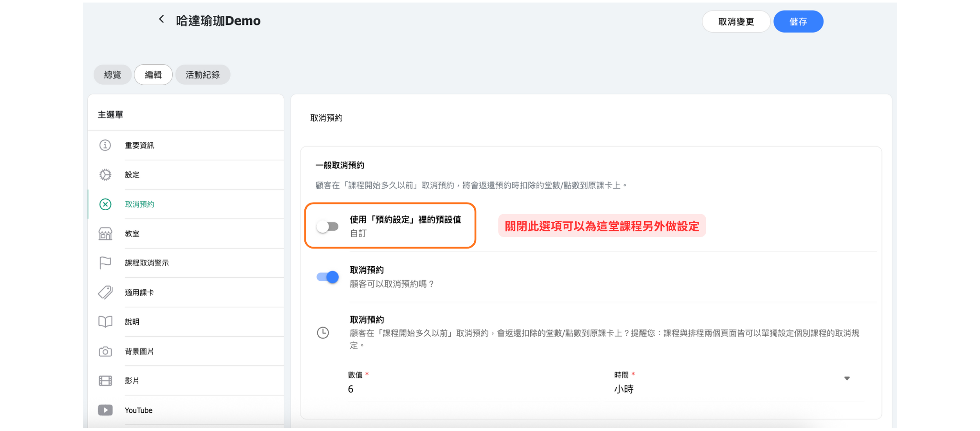Click the 教室 storefront icon
Screen dimensions: 980x431
(x=105, y=234)
